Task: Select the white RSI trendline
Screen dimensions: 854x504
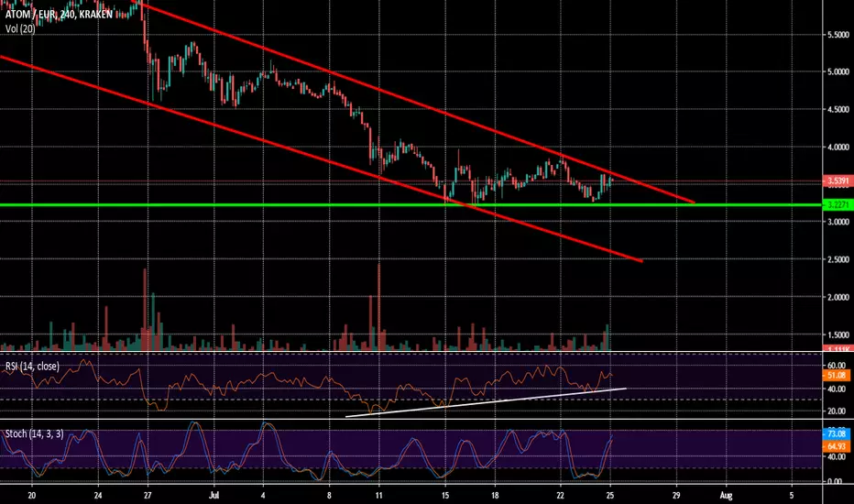Action: (486, 402)
